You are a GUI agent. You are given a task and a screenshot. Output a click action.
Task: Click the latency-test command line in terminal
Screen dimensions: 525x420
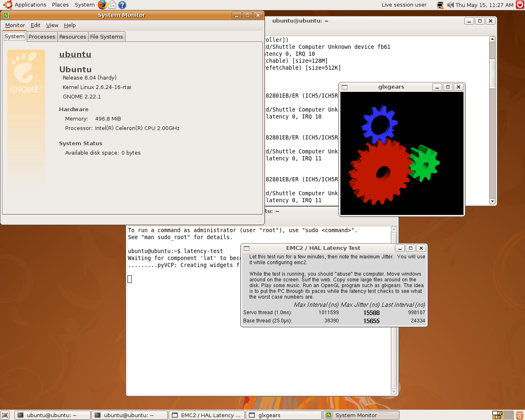tap(176, 251)
